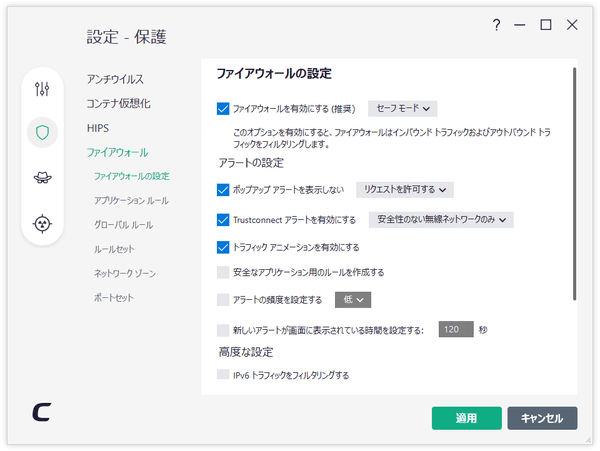Open アプリケーション ルール sub-item

click(x=131, y=200)
